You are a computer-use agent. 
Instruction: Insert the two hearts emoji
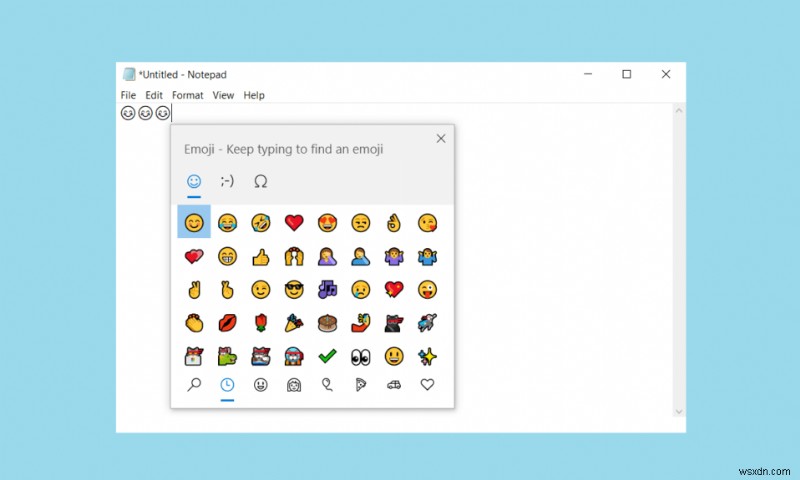(194, 256)
